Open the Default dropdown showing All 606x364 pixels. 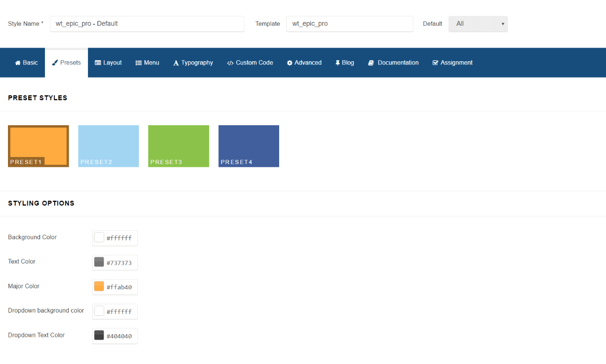[x=477, y=24]
